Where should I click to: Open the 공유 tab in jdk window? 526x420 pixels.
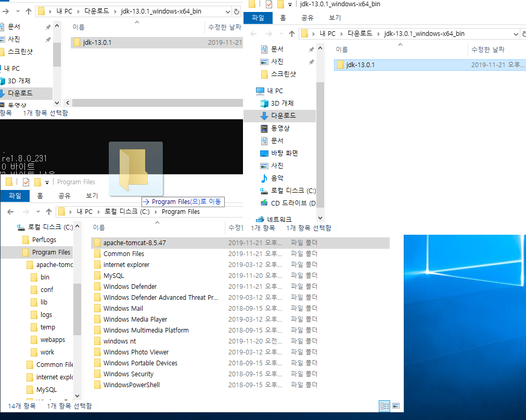click(307, 18)
